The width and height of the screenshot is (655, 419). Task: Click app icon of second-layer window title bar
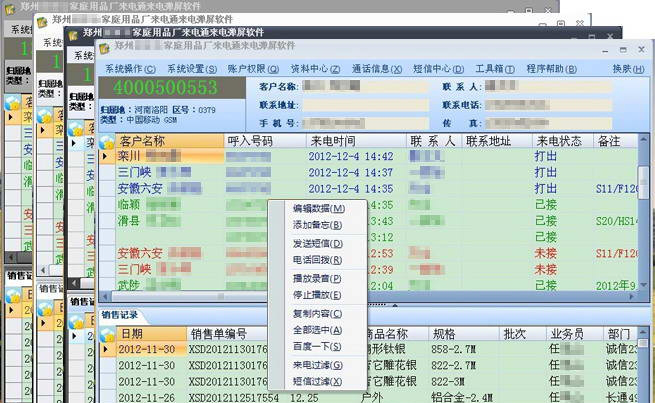[42, 22]
